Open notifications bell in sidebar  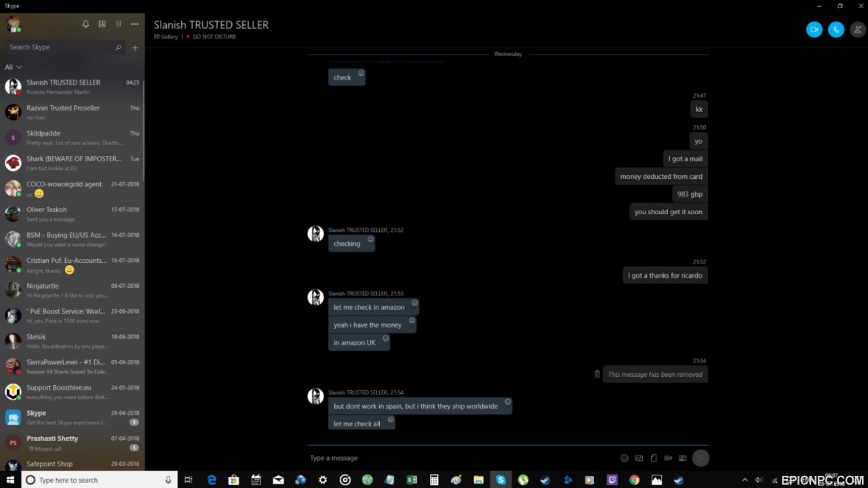pyautogui.click(x=85, y=24)
